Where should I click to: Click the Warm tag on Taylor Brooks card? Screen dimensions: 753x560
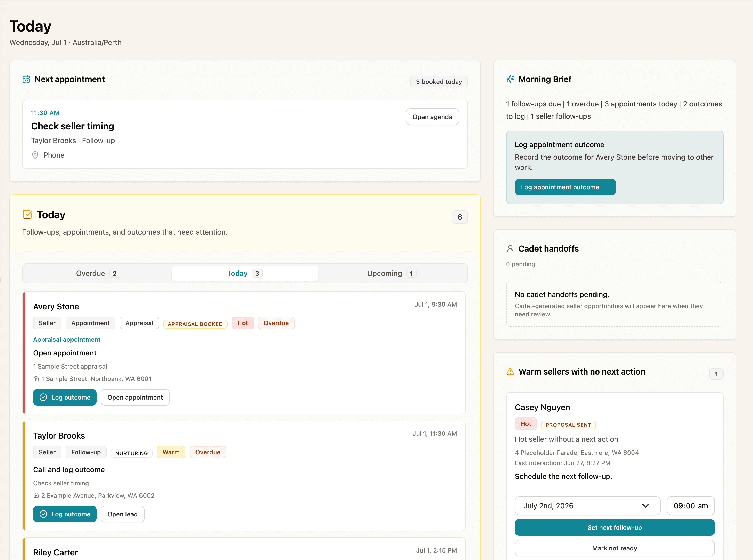171,452
